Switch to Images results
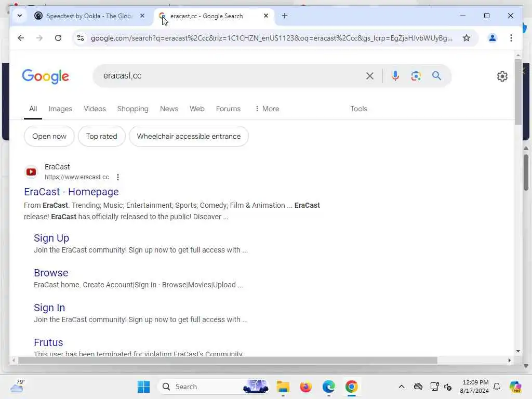Screen dimensions: 532x399 click(60, 109)
